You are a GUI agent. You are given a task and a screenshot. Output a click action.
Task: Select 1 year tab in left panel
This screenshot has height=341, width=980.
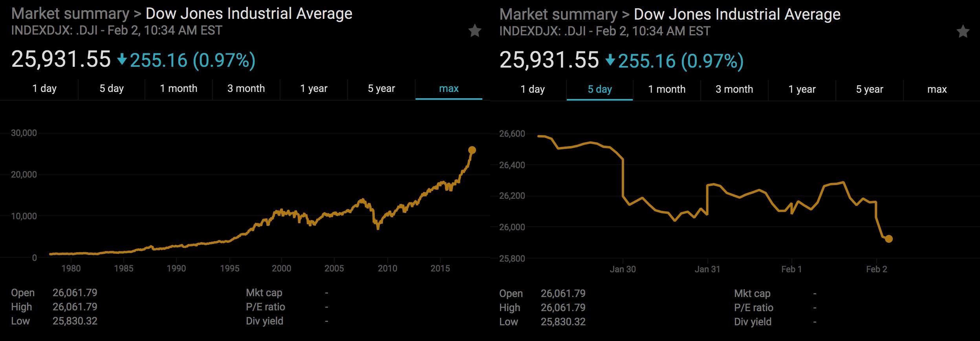pos(314,88)
